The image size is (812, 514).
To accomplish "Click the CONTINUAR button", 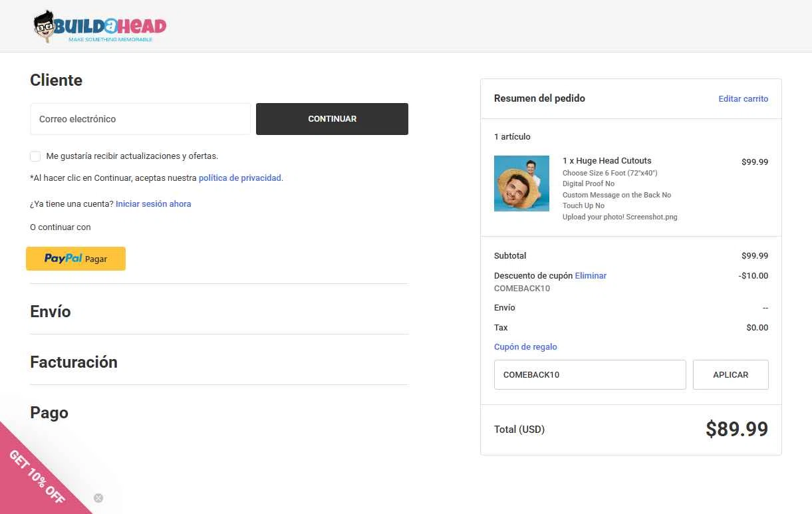I will pyautogui.click(x=332, y=119).
